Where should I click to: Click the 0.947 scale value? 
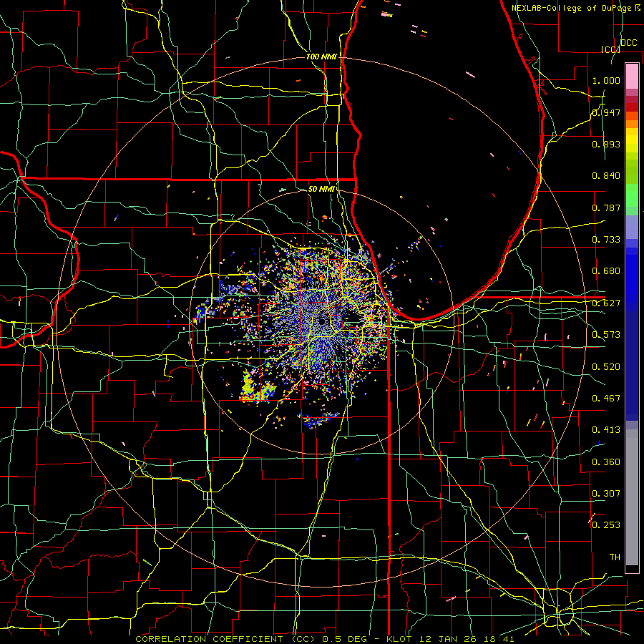(606, 112)
